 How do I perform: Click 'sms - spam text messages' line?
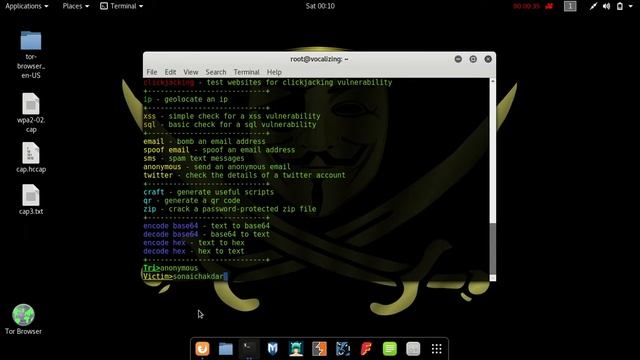tap(194, 158)
